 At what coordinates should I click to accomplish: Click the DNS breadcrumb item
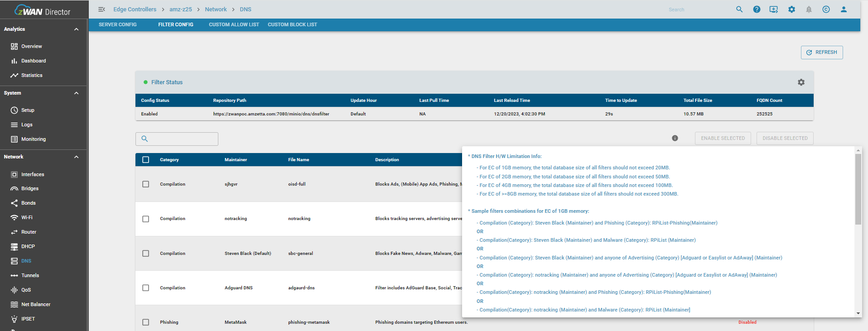(246, 9)
